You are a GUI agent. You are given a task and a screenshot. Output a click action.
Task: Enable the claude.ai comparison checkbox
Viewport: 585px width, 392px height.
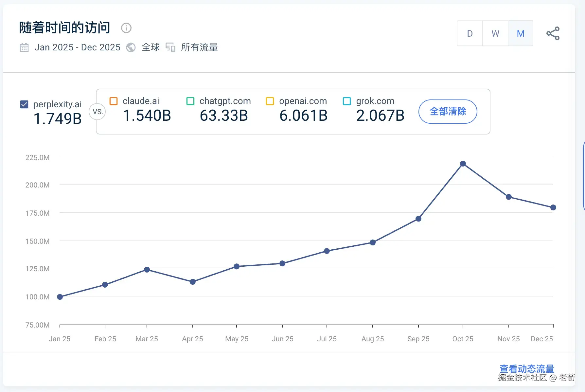114,101
